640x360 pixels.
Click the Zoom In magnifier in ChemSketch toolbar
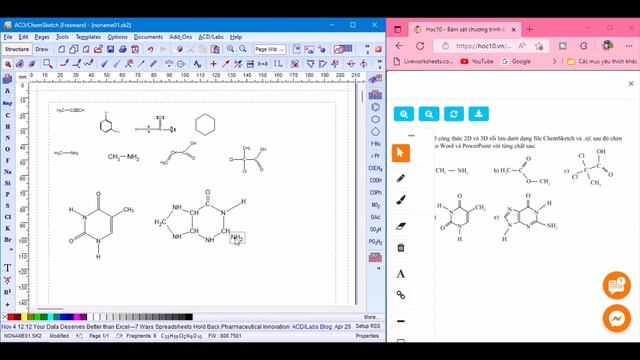tap(231, 49)
